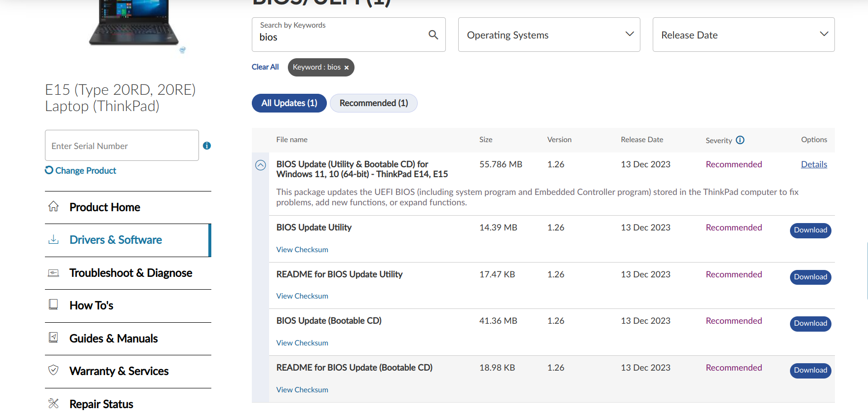This screenshot has width=868, height=418.
Task: Click the File name column header
Action: click(292, 140)
